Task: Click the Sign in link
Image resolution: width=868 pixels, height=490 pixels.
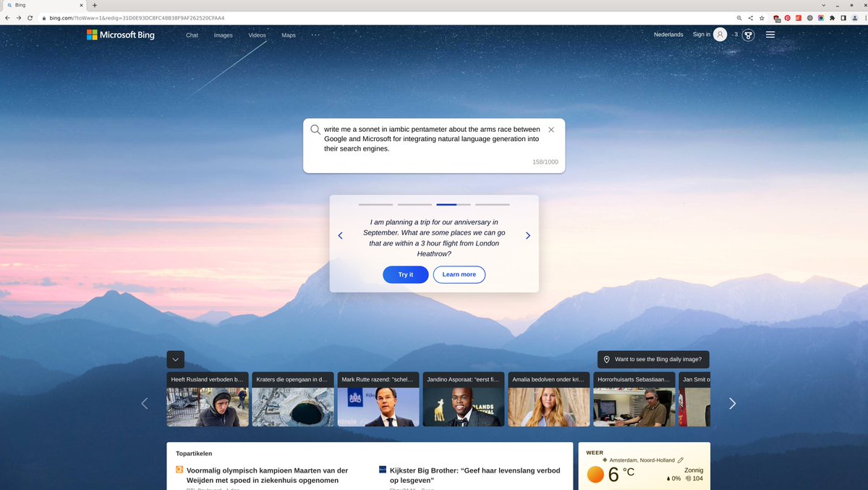Action: click(702, 35)
